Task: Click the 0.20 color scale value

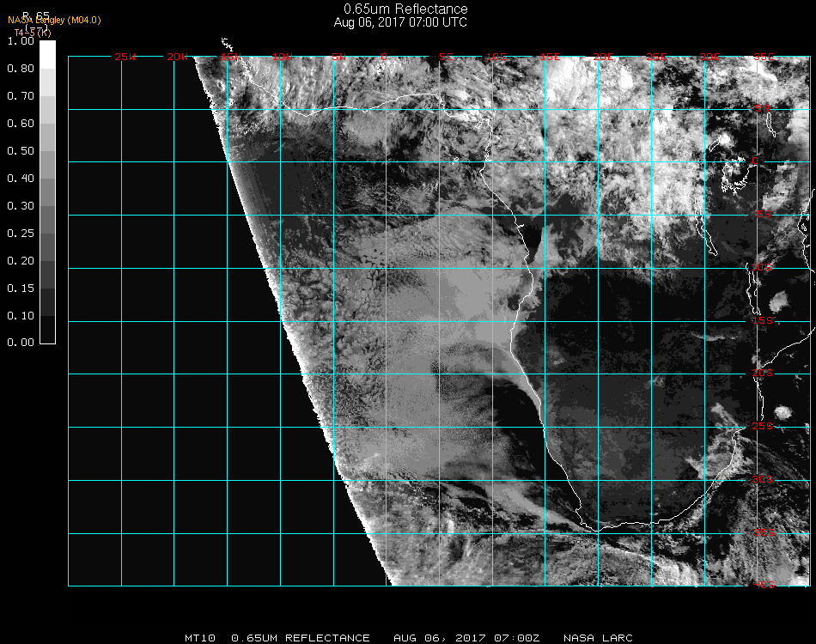Action: (x=21, y=261)
